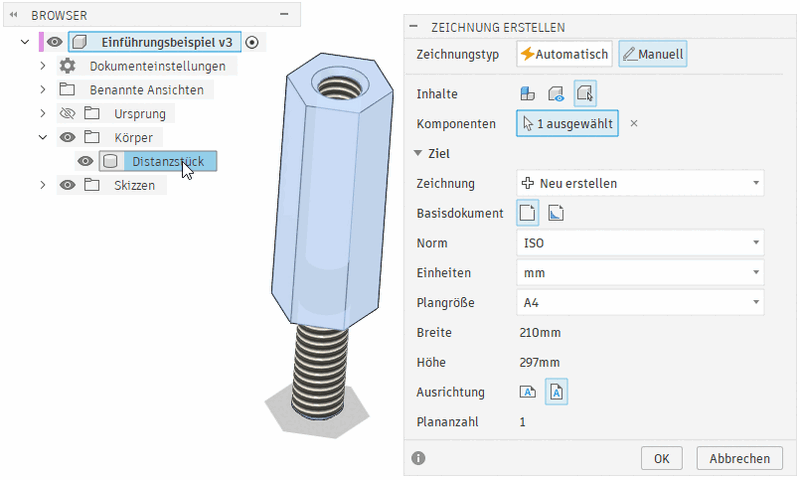Select the Körper tree entry
Image resolution: width=800 pixels, height=480 pixels.
click(133, 138)
